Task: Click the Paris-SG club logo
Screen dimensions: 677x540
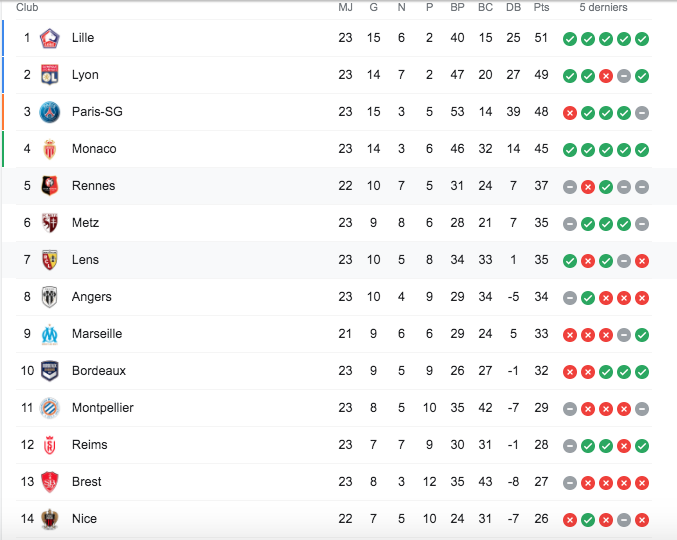Action: point(50,112)
